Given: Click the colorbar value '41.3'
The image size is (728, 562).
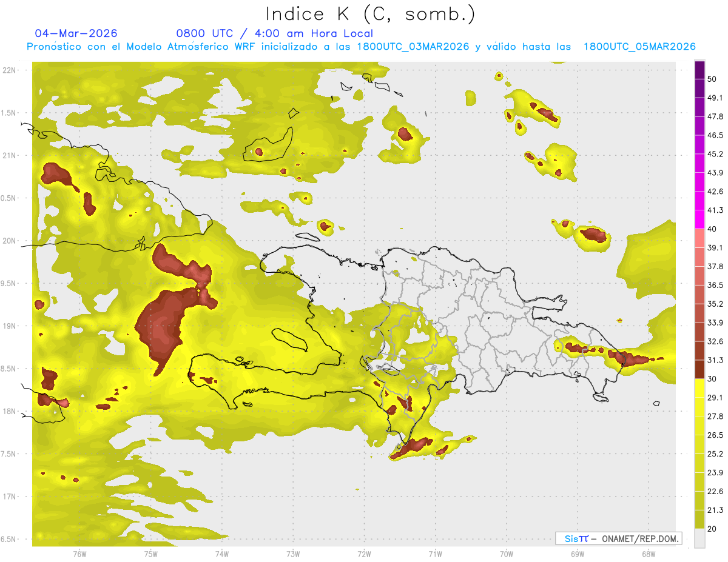Looking at the screenshot, I should coord(715,210).
